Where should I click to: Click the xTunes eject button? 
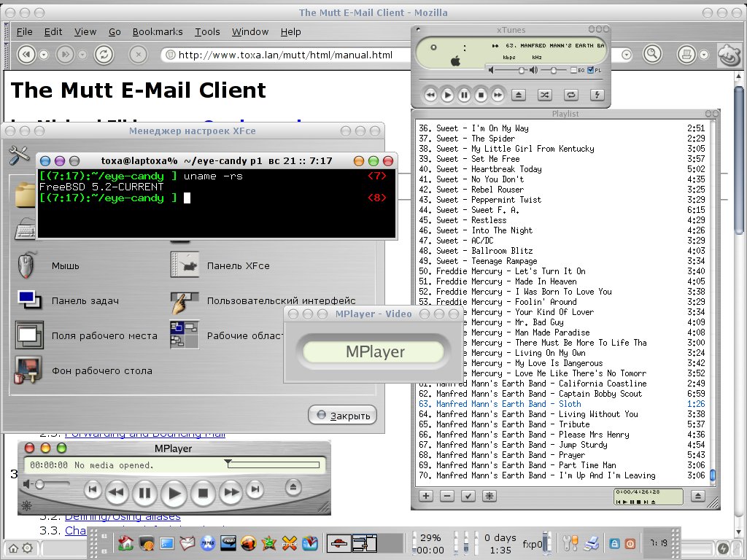[x=519, y=95]
